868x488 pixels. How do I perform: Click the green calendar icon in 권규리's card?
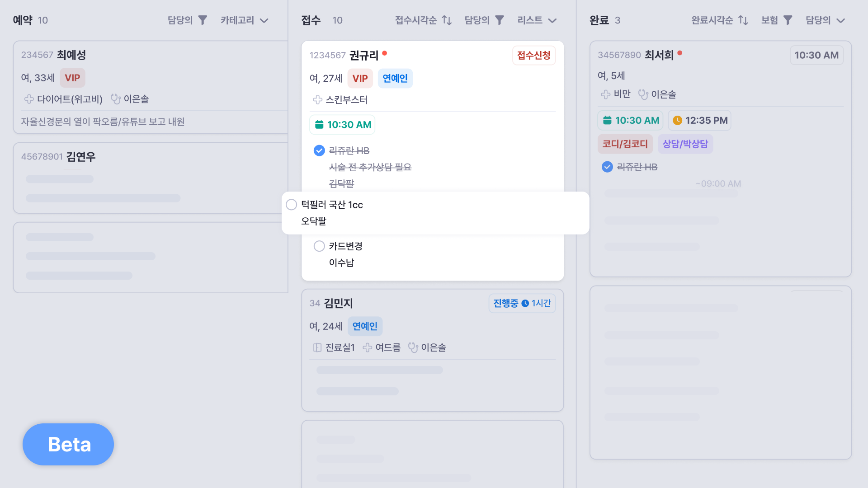click(319, 125)
